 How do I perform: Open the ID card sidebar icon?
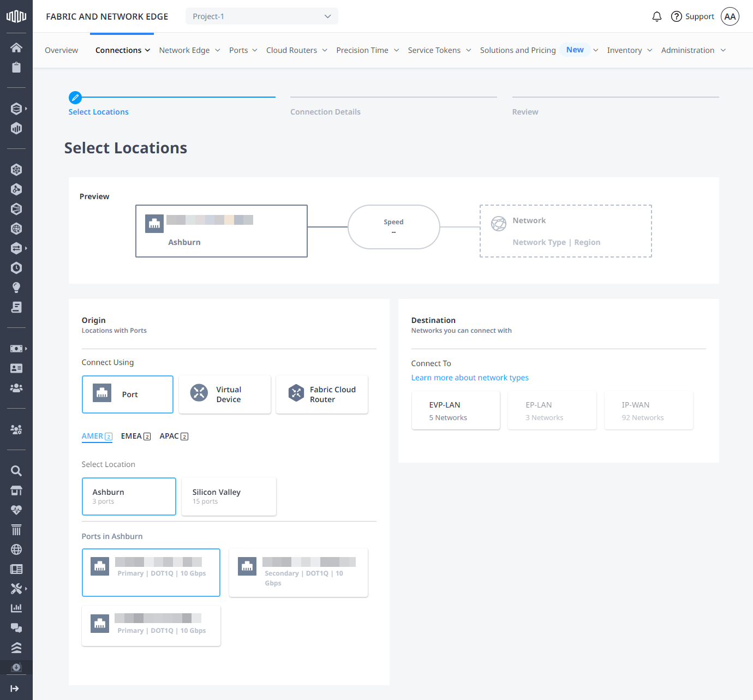pyautogui.click(x=16, y=368)
